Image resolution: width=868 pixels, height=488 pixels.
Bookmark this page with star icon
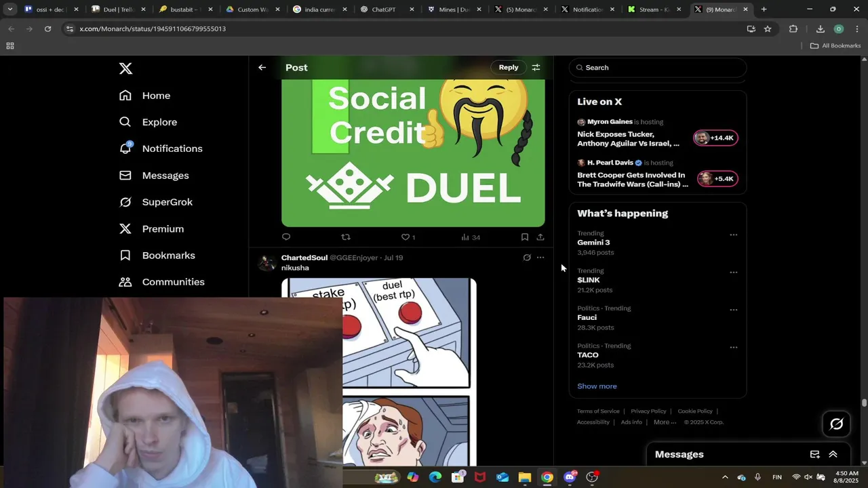(x=768, y=29)
